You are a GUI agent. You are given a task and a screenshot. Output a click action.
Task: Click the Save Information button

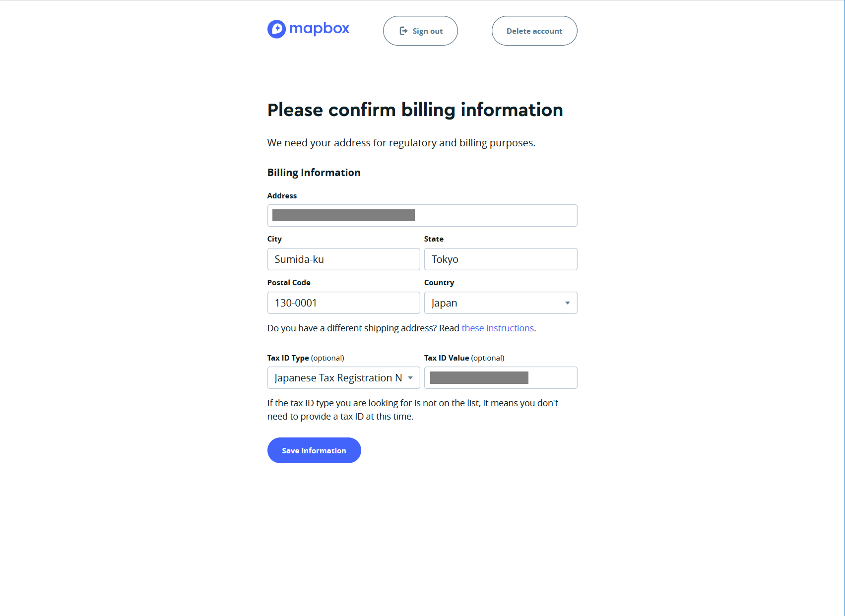314,450
